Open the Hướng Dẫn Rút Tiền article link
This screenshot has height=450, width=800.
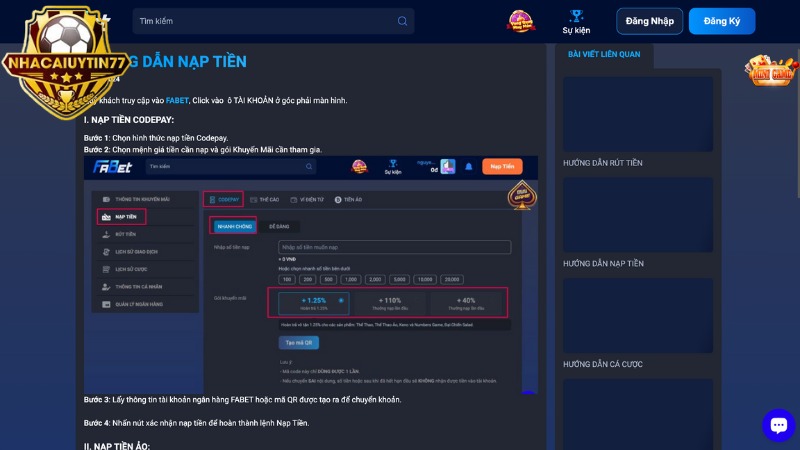click(x=603, y=163)
